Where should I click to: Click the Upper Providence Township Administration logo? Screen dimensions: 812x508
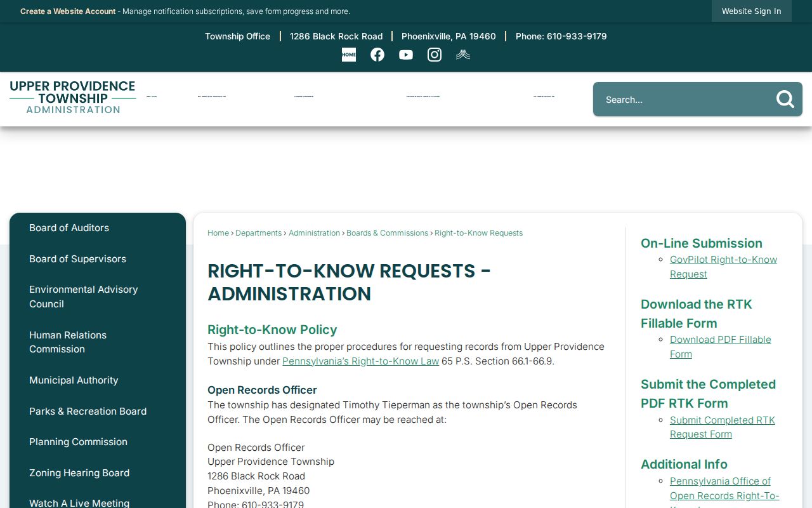(73, 97)
